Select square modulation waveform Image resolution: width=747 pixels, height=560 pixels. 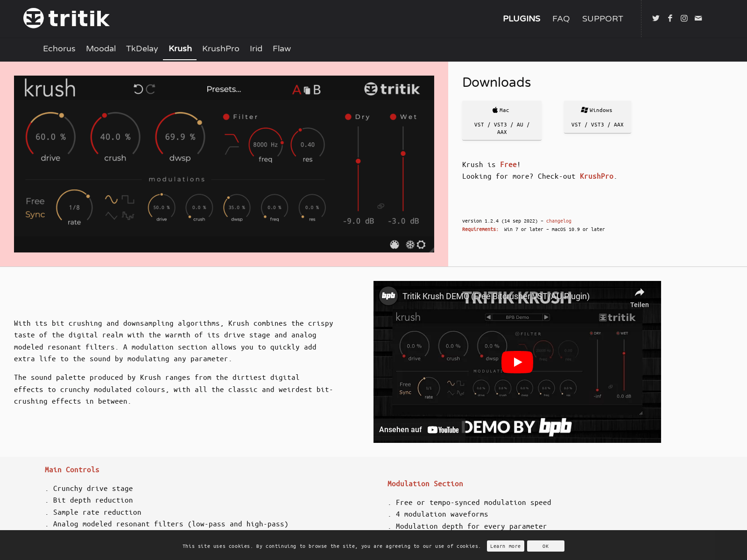[x=128, y=199]
